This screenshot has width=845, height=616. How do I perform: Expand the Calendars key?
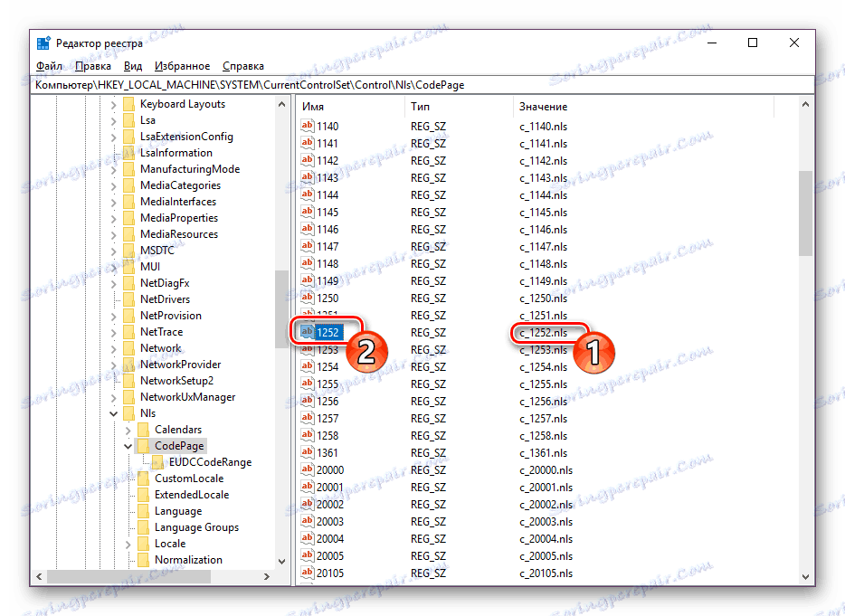(128, 431)
